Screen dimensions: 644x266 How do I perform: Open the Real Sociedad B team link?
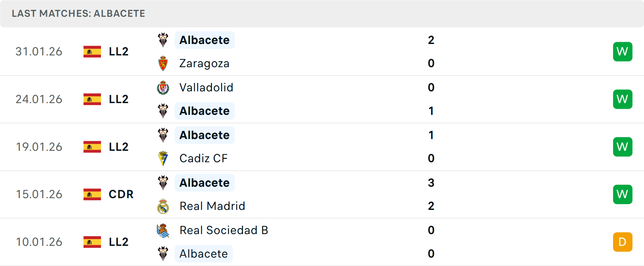pyautogui.click(x=224, y=230)
